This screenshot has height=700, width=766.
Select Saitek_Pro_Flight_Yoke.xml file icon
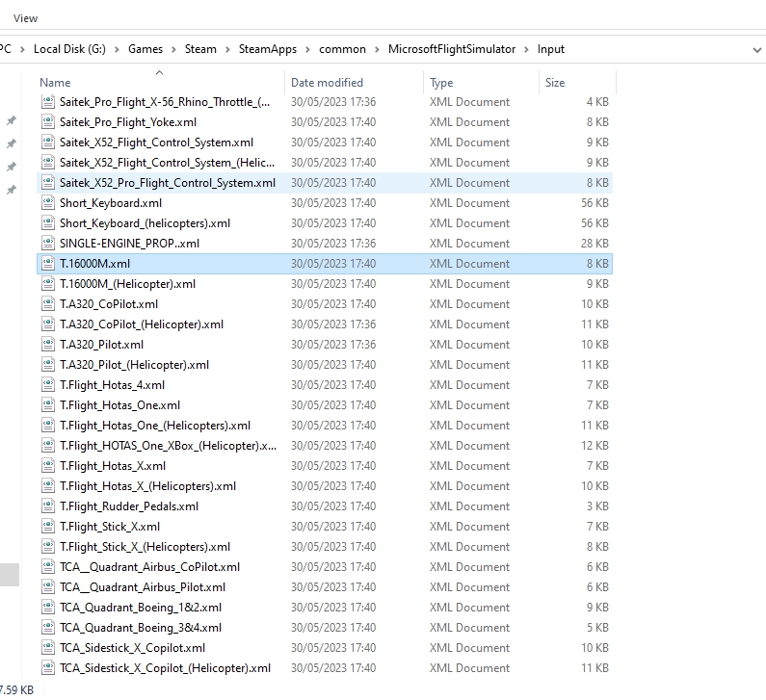[x=48, y=122]
